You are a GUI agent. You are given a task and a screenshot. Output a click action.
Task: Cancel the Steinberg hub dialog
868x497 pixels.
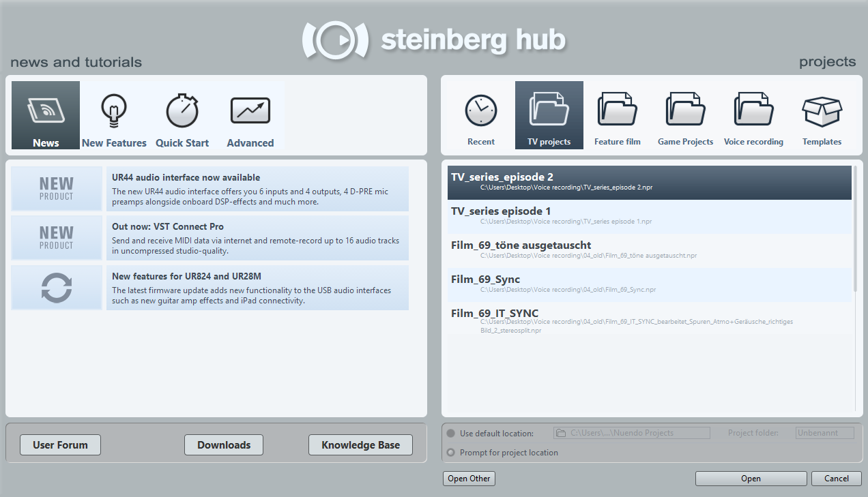tap(837, 479)
